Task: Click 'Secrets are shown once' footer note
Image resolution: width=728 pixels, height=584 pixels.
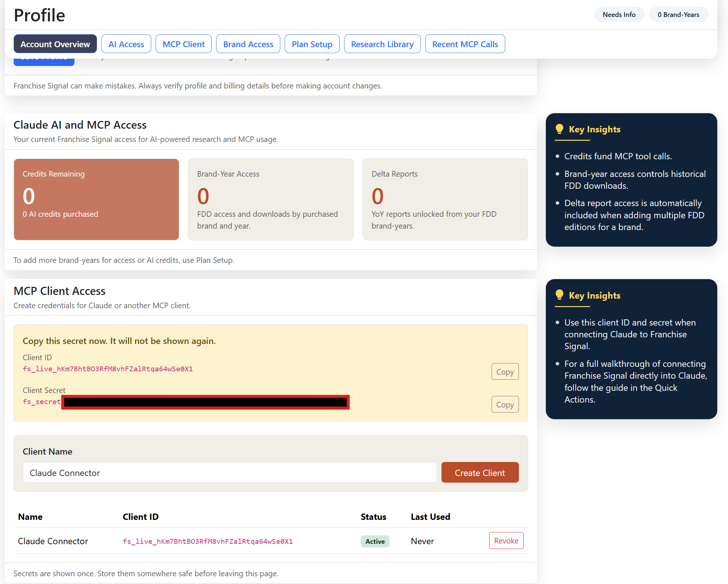Action: 146,574
